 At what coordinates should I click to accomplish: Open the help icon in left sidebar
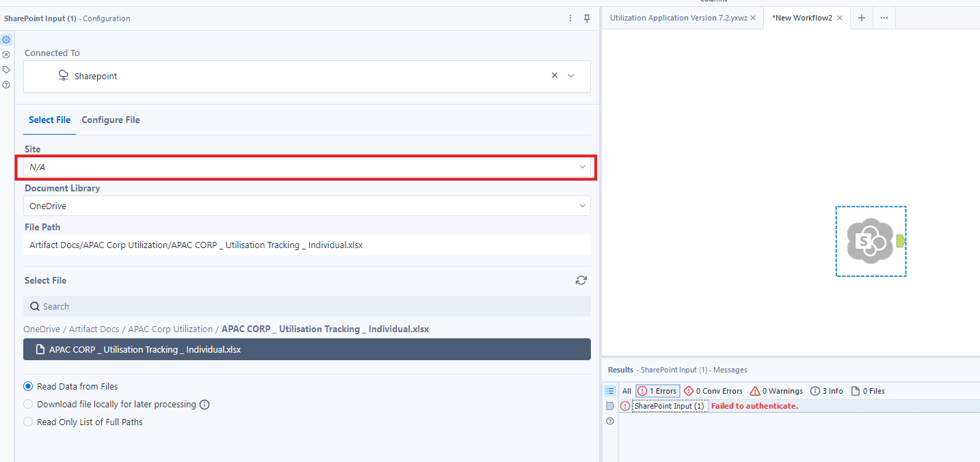pyautogui.click(x=6, y=84)
